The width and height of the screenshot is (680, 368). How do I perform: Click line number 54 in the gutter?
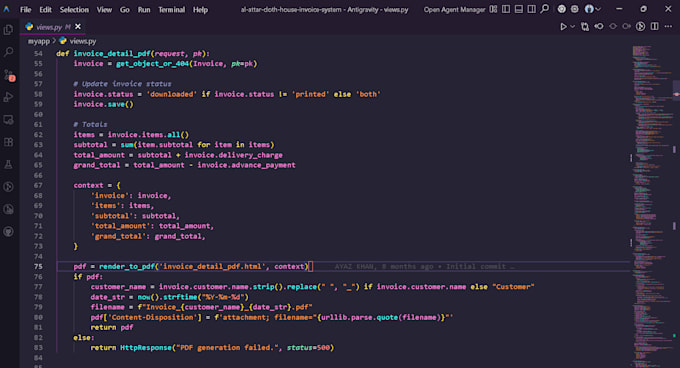coord(38,53)
